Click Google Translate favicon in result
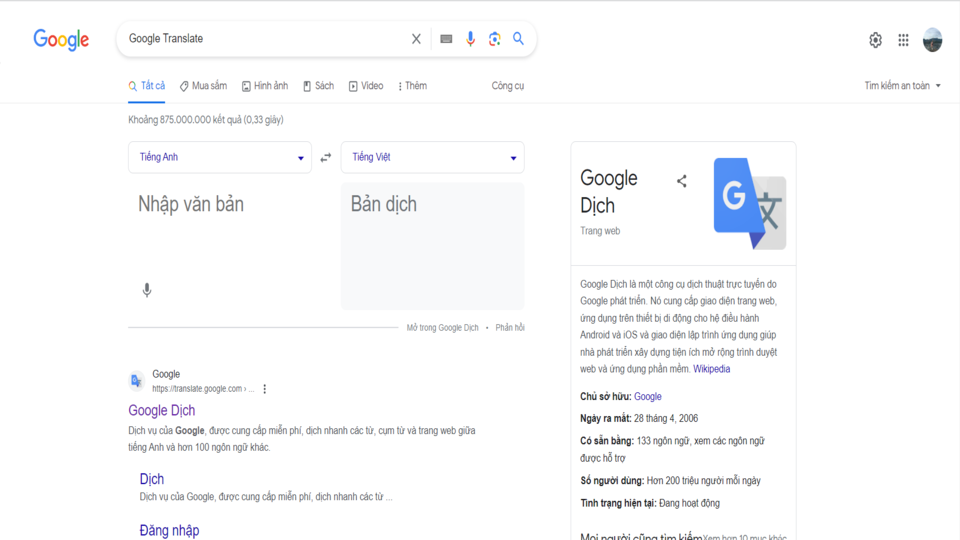Screen dimensions: 960x540 tap(136, 381)
